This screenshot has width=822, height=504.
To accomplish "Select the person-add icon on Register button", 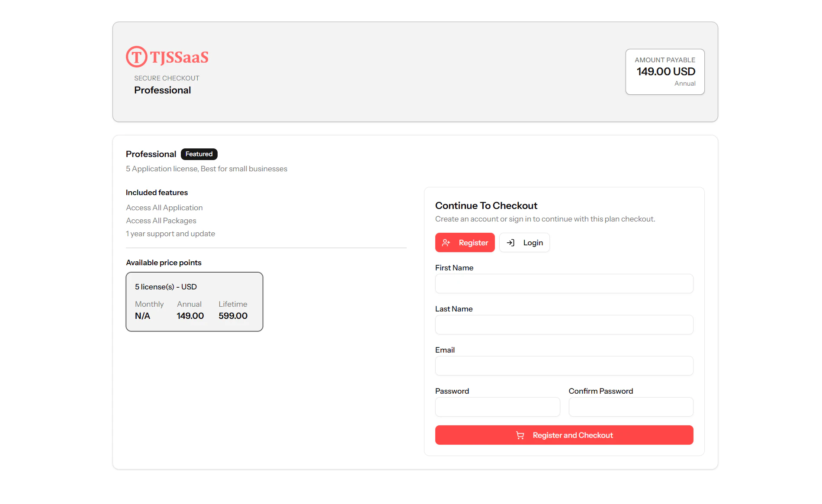I will pyautogui.click(x=446, y=243).
